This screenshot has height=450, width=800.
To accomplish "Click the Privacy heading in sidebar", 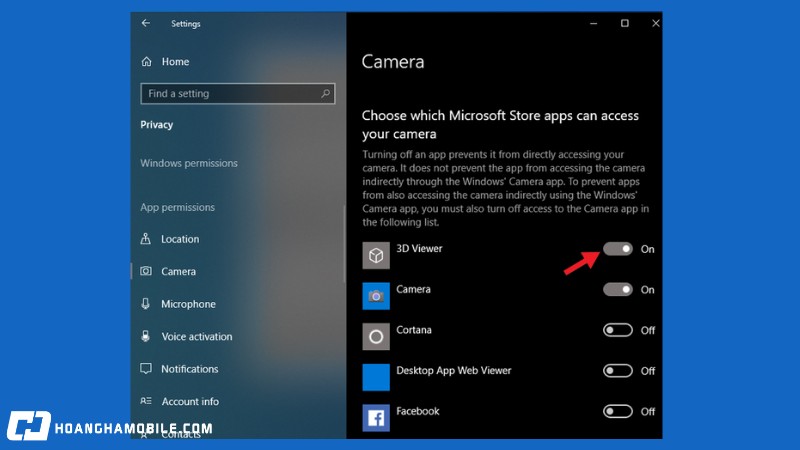I will click(157, 124).
